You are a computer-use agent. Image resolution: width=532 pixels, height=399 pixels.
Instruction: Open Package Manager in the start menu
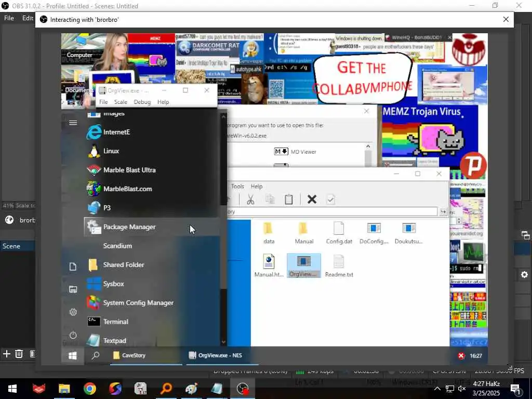(x=152, y=227)
